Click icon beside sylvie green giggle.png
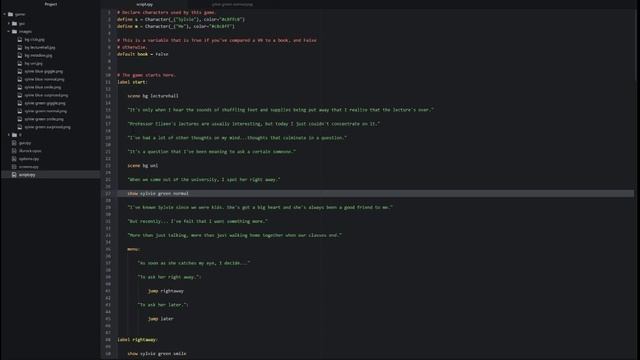The height and width of the screenshot is (360, 640). 20,103
